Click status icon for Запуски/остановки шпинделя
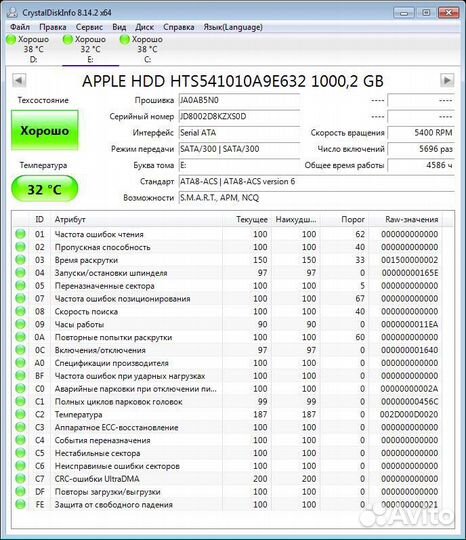 [20, 273]
